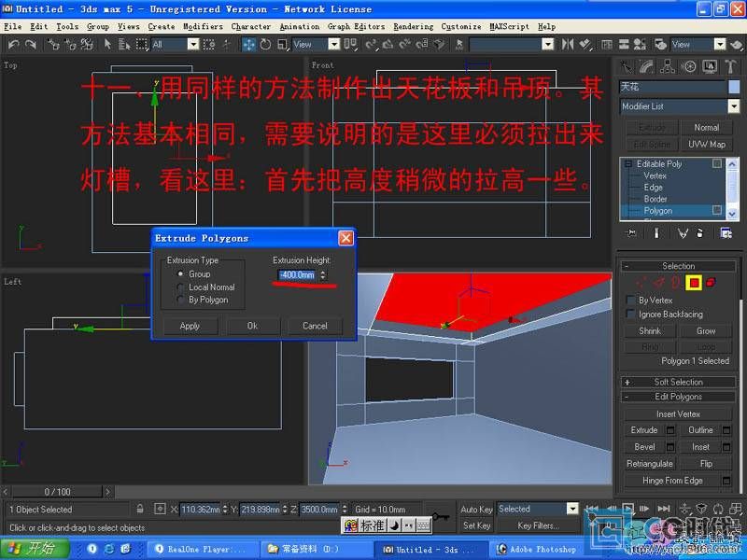The width and height of the screenshot is (747, 560).
Task: Collapse the Edit Polygons rollout
Action: [x=679, y=397]
